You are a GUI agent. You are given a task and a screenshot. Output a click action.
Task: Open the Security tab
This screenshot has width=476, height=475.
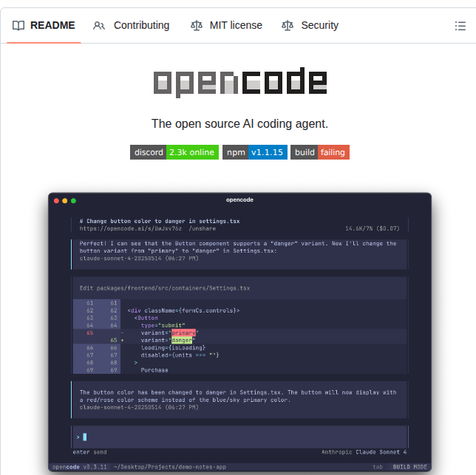310,25
